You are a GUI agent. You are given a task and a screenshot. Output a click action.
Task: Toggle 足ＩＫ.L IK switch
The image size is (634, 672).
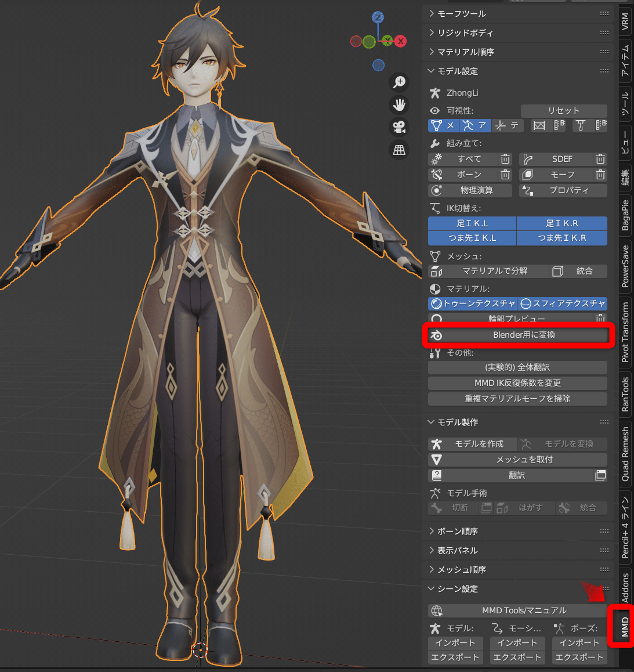coord(472,223)
